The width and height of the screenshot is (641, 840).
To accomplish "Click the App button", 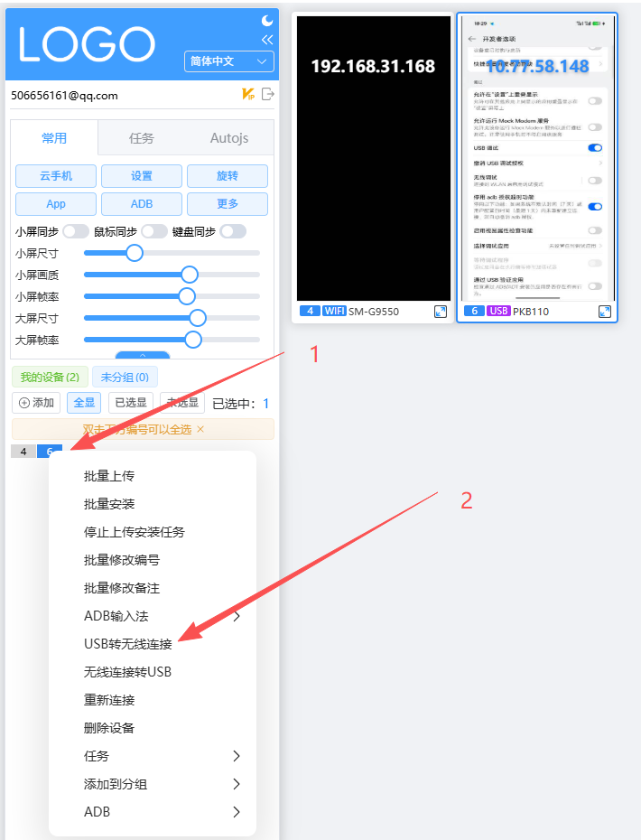I will (56, 203).
